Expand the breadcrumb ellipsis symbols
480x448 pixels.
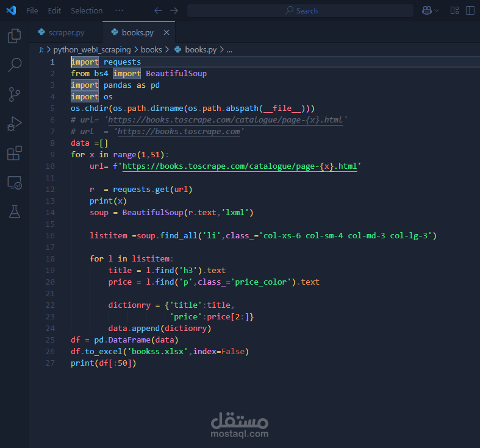229,50
